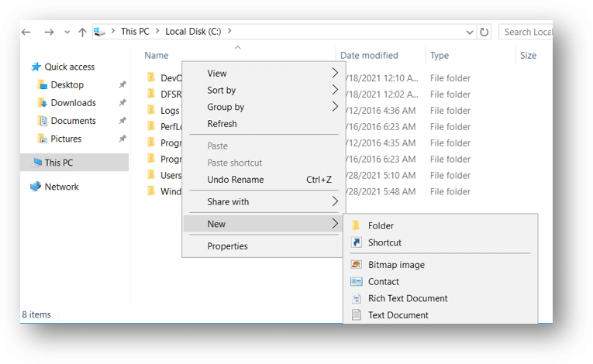The width and height of the screenshot is (593, 364).
Task: Click the Forward navigation arrow
Action: pyautogui.click(x=49, y=32)
